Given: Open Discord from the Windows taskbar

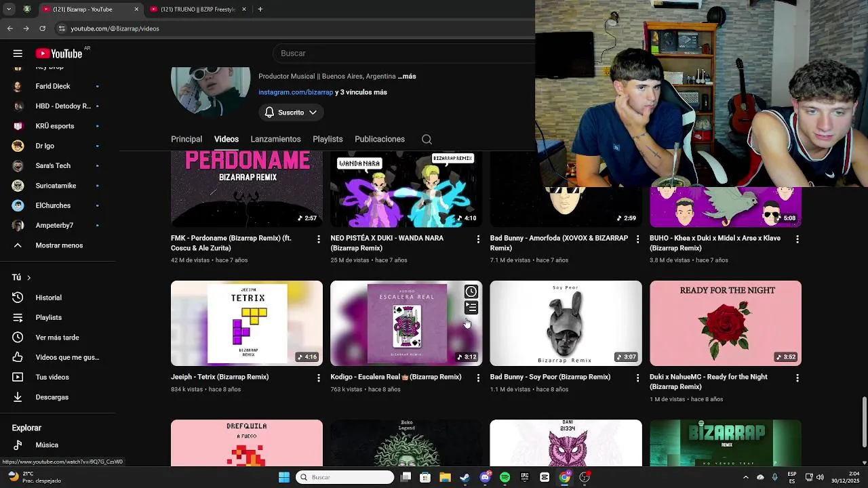Looking at the screenshot, I should click(x=485, y=477).
